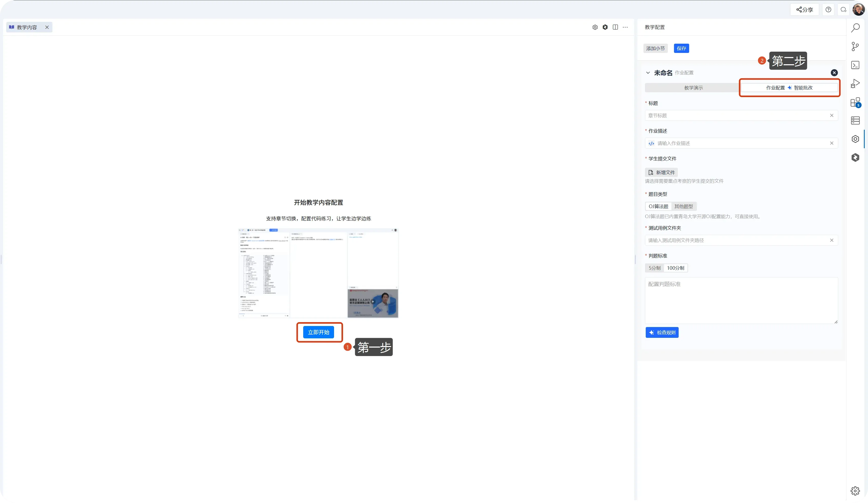
Task: Select the 其他题型 question type
Action: click(x=684, y=207)
